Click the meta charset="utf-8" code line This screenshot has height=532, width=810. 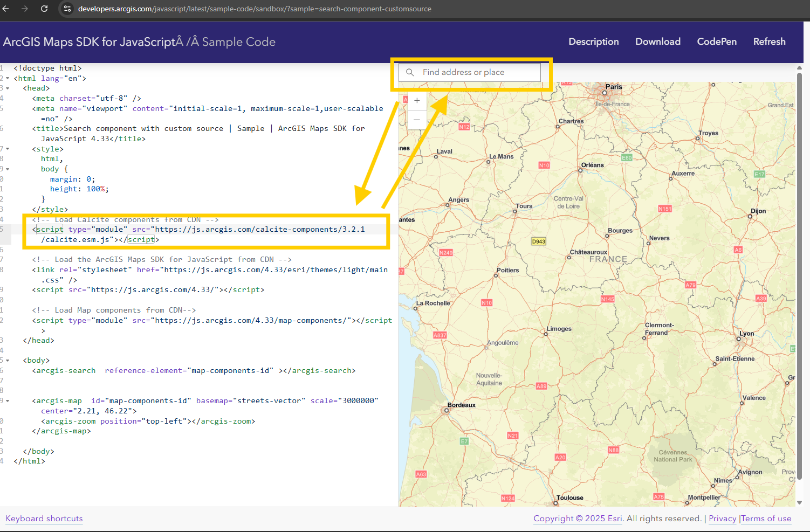(x=86, y=98)
